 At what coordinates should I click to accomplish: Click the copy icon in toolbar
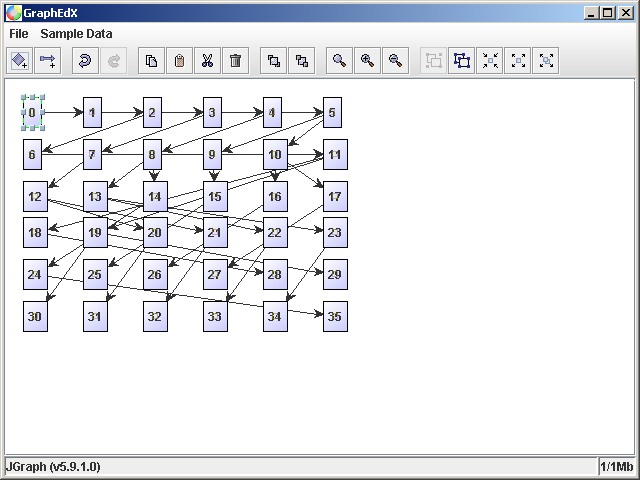tap(151, 60)
